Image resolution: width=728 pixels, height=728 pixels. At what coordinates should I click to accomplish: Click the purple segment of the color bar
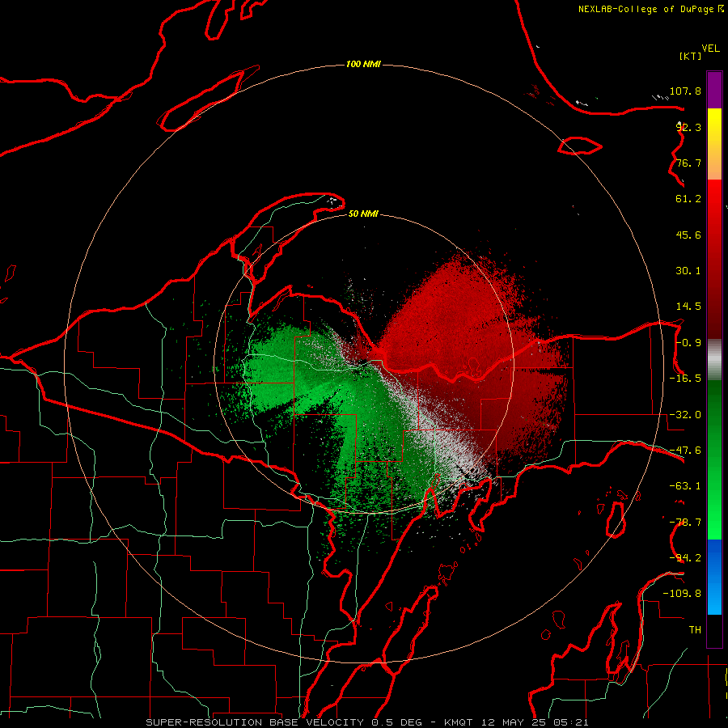(x=714, y=90)
